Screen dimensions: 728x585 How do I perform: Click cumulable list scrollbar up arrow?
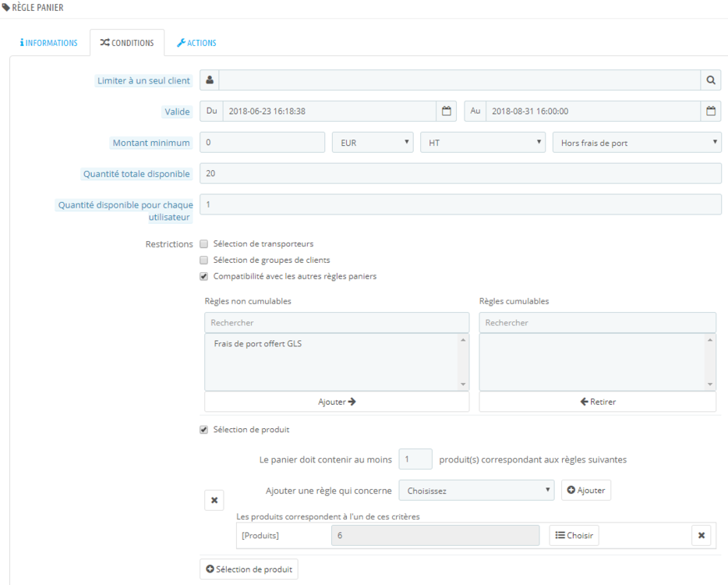click(x=710, y=340)
